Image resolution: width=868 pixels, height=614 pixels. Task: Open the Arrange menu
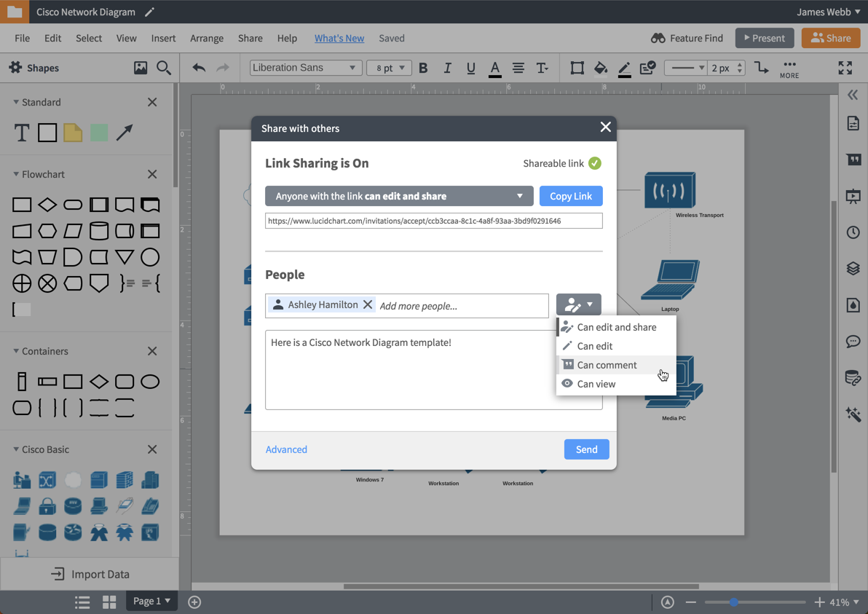coord(207,38)
